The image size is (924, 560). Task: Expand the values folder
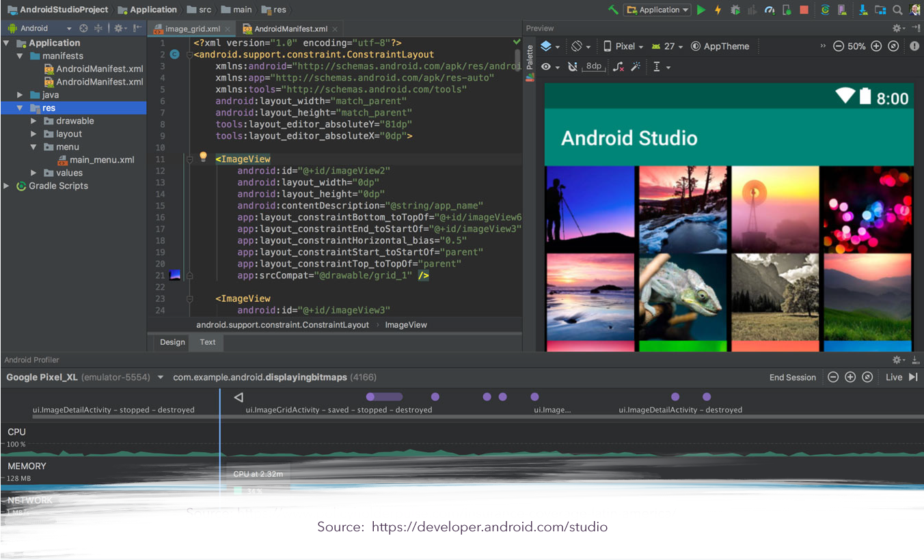tap(33, 173)
